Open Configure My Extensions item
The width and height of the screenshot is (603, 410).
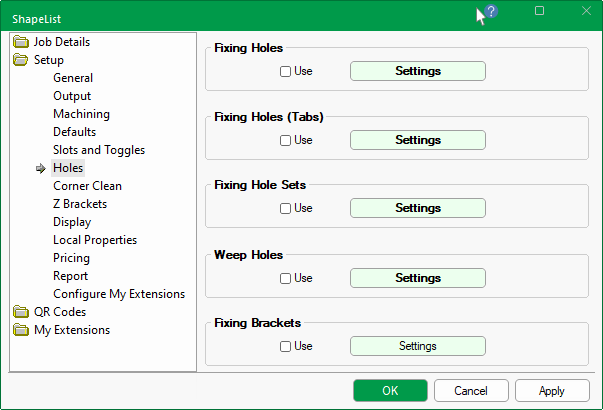pos(119,294)
